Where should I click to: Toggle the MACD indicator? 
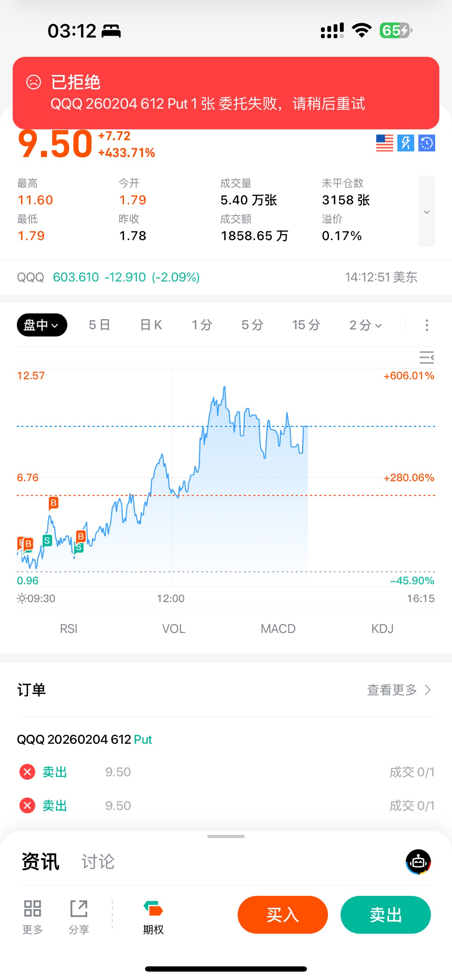(278, 629)
